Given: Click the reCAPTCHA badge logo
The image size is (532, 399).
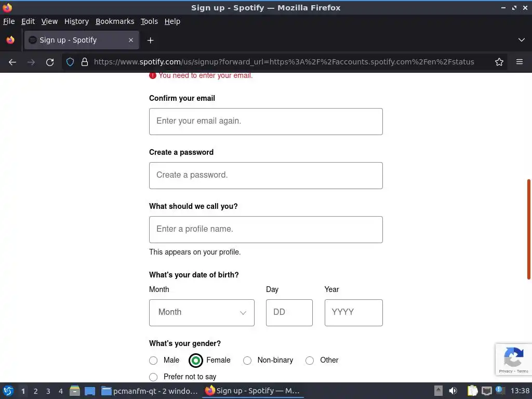Looking at the screenshot, I should 513,356.
